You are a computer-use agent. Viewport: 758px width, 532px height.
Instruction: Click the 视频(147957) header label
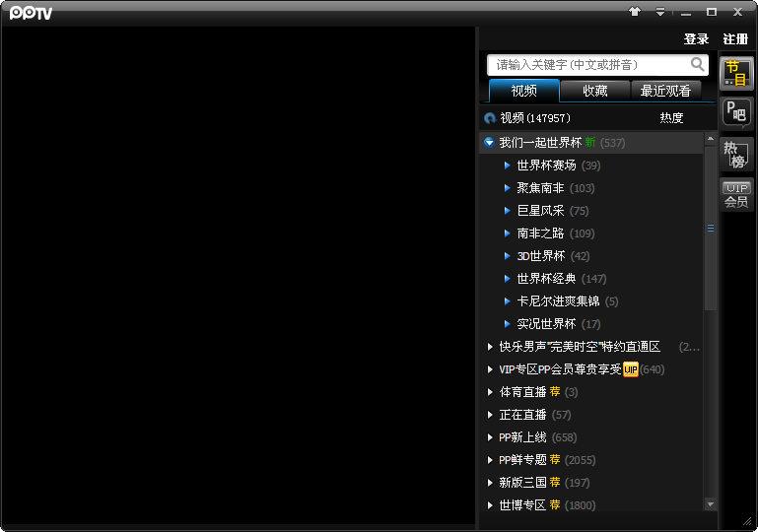[535, 118]
